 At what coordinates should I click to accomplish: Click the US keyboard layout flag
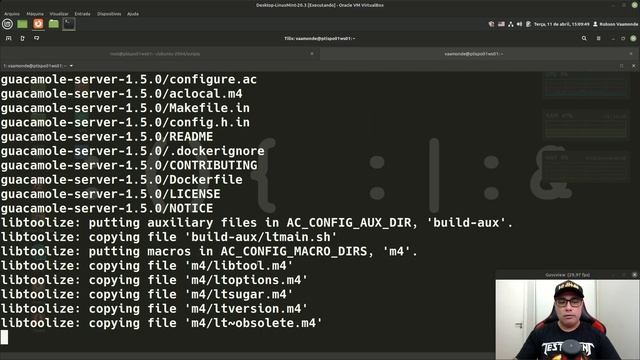pyautogui.click(x=501, y=24)
